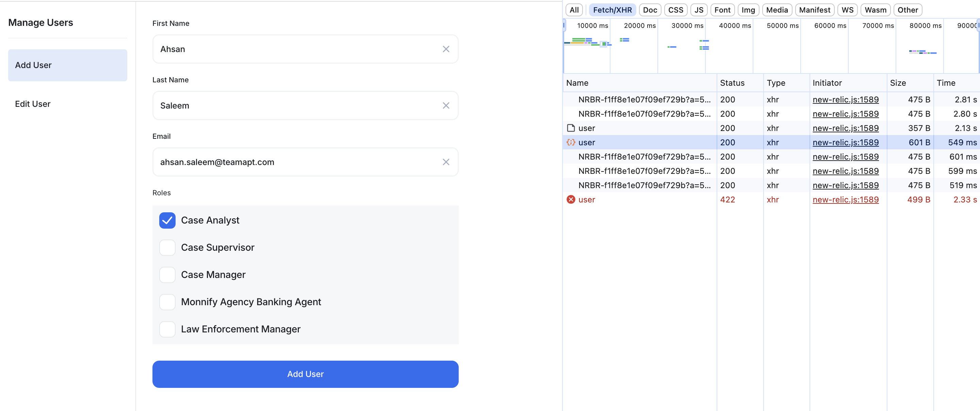980x411 pixels.
Task: Select the Case Manager checkbox
Action: [167, 275]
